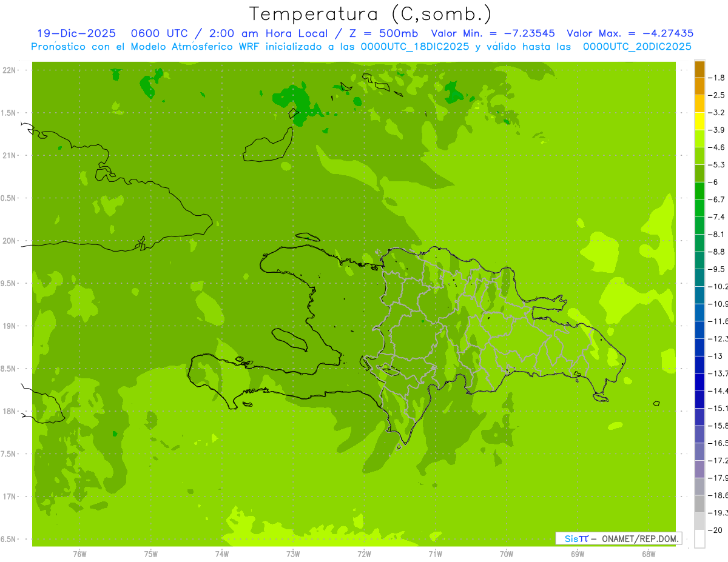Click the '18N' latitude label
728x562 pixels.
(9, 411)
